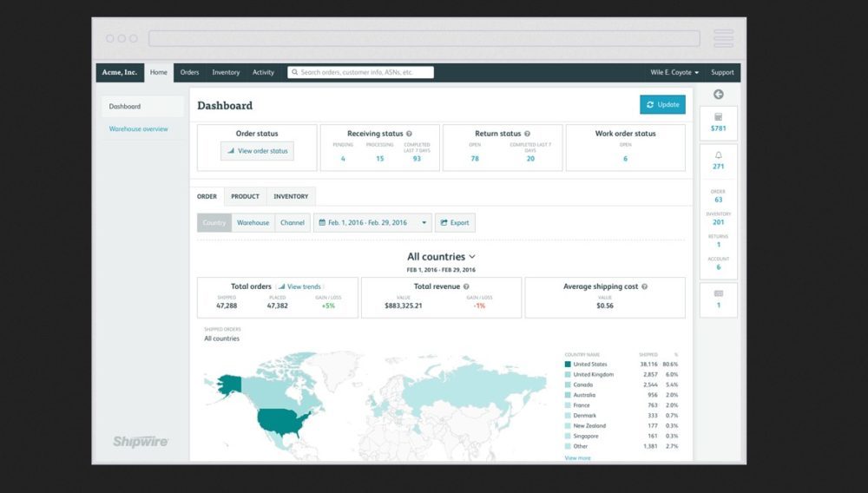Toggle the Channel view filter

point(293,223)
